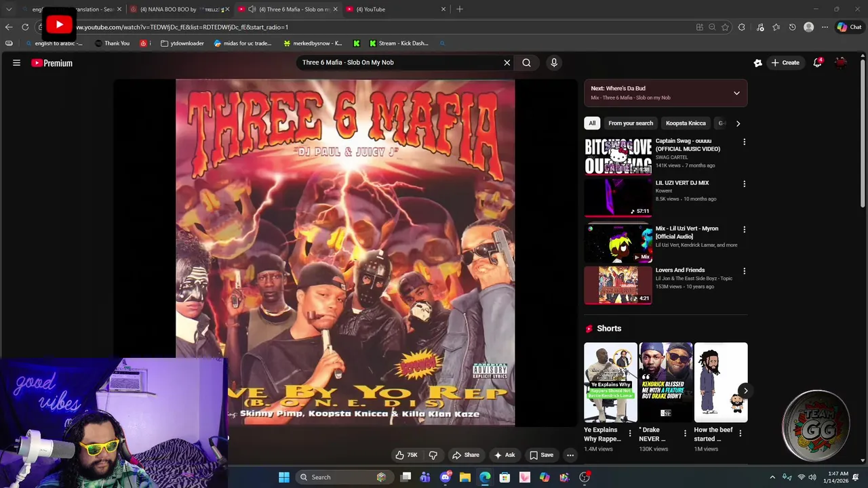Go to YouTube Premium home logo
868x488 pixels.
[52, 63]
